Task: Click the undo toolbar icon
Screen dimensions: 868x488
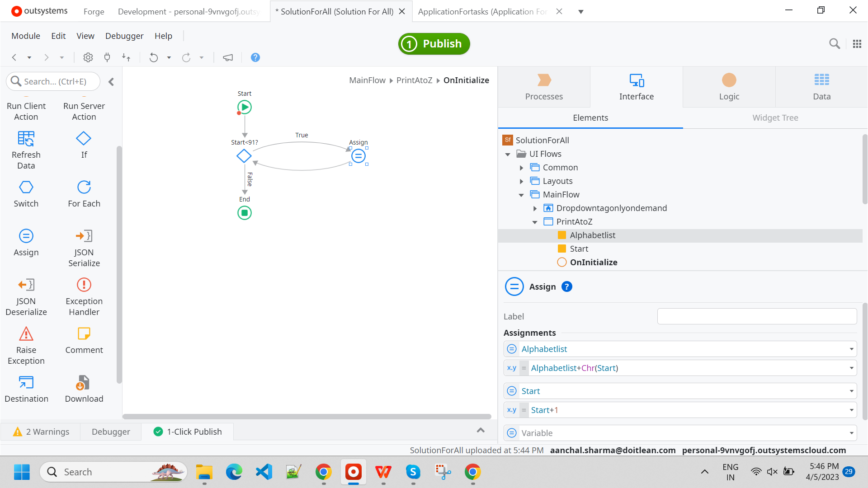Action: [154, 57]
